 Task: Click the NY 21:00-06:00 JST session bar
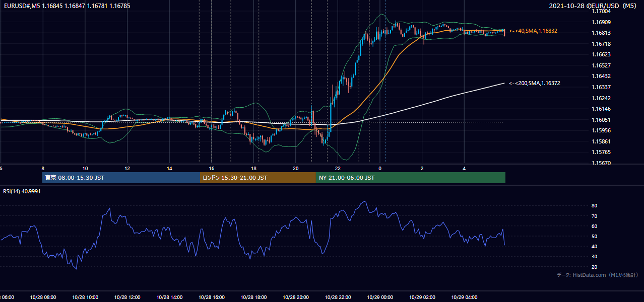[411, 178]
